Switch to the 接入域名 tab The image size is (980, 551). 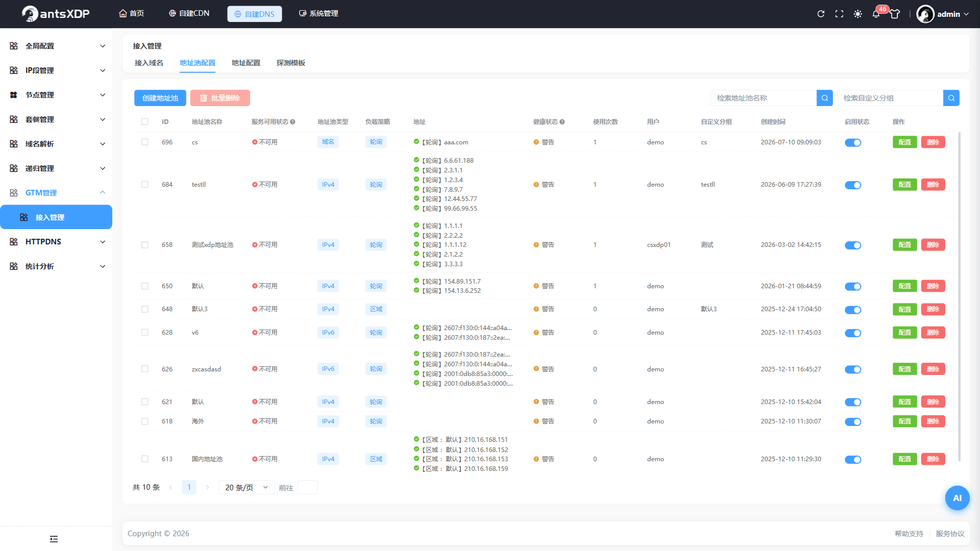tap(149, 63)
